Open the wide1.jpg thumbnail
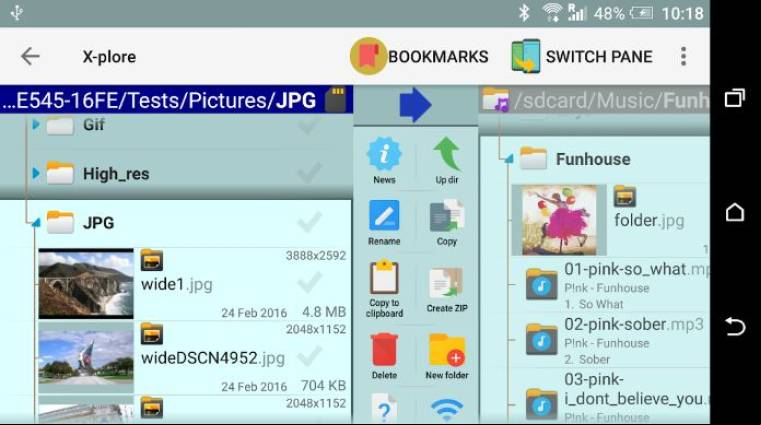Image resolution: width=761 pixels, height=425 pixels. point(86,284)
